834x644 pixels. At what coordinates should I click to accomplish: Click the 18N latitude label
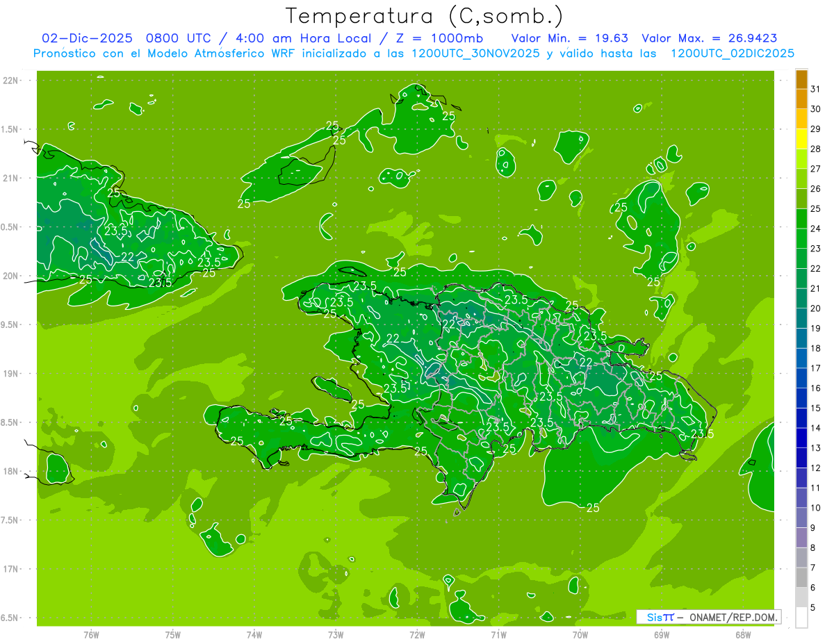click(10, 472)
